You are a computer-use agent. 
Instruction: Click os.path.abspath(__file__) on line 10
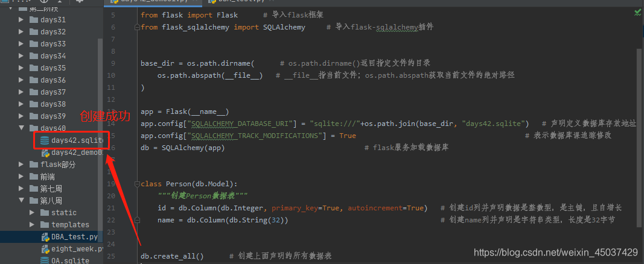click(x=210, y=75)
